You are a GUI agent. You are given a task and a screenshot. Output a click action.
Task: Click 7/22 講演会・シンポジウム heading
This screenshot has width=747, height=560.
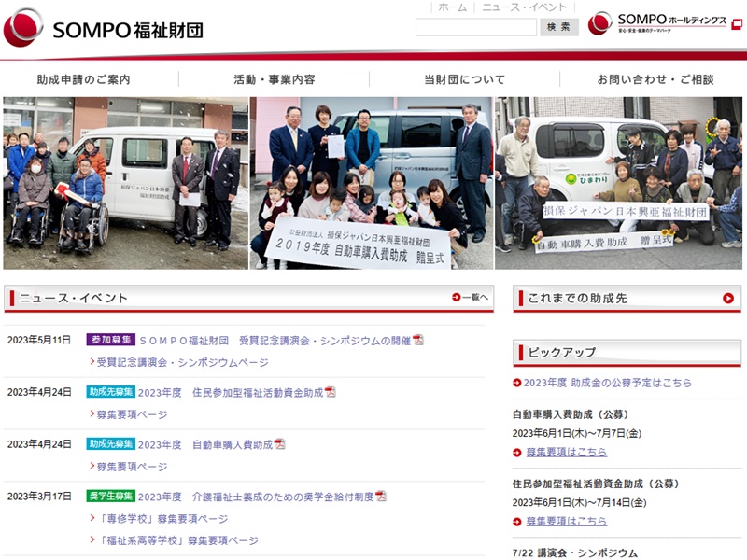[x=575, y=553]
